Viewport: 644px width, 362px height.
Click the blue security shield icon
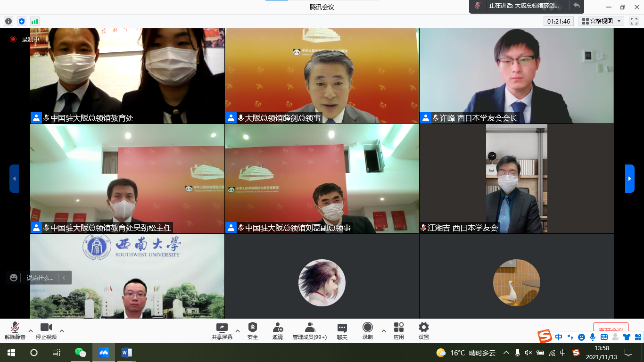pos(22,21)
